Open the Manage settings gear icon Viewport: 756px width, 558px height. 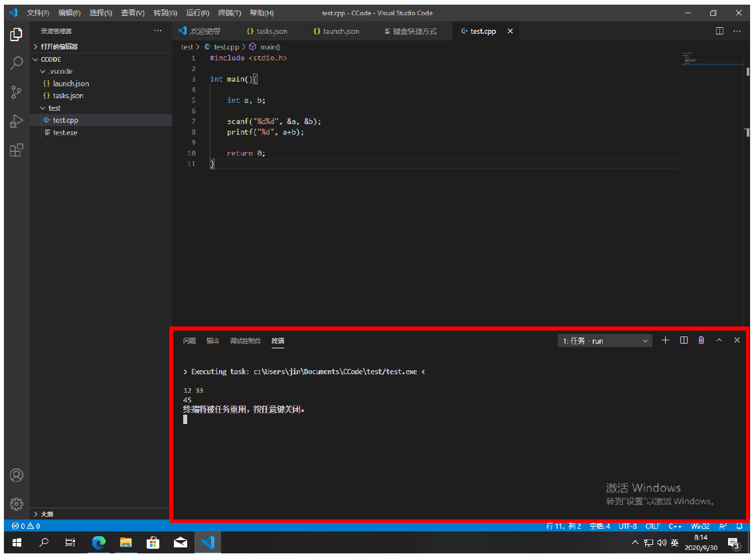[x=17, y=504]
